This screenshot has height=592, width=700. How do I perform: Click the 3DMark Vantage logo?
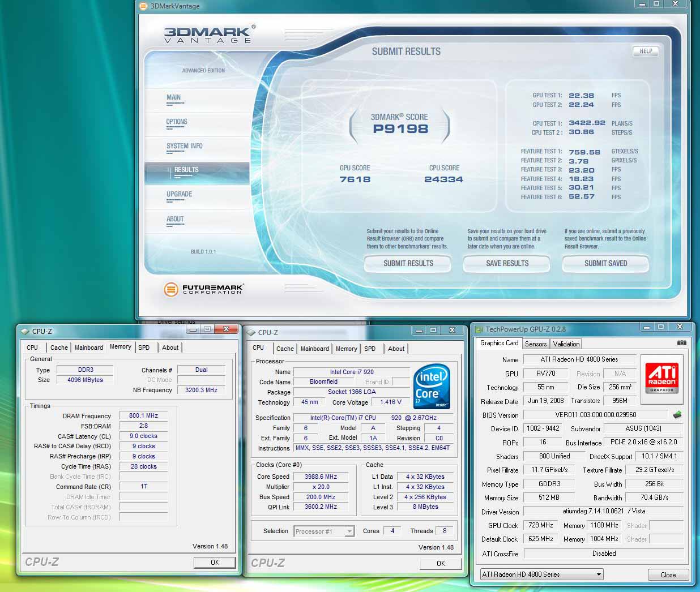(209, 34)
